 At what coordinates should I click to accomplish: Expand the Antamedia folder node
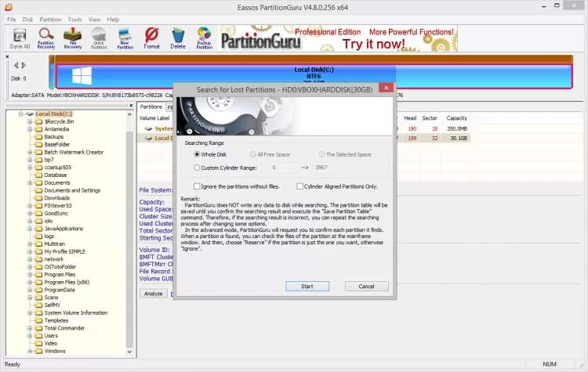30,129
